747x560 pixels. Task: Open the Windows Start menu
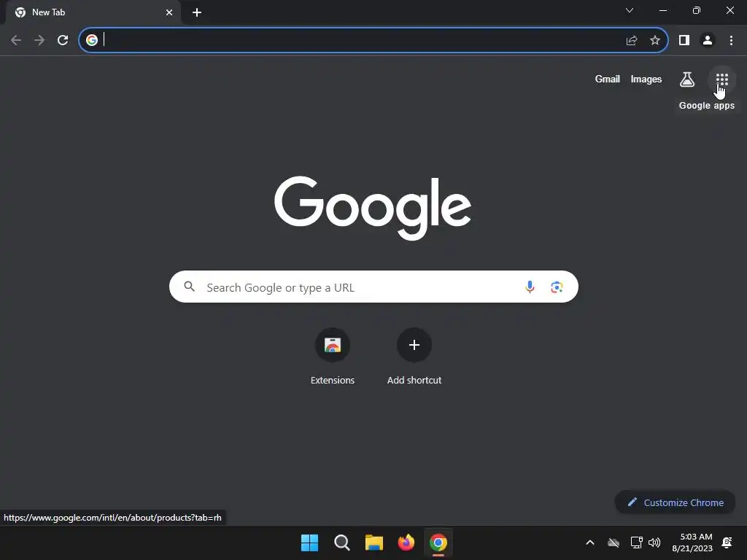pos(309,542)
